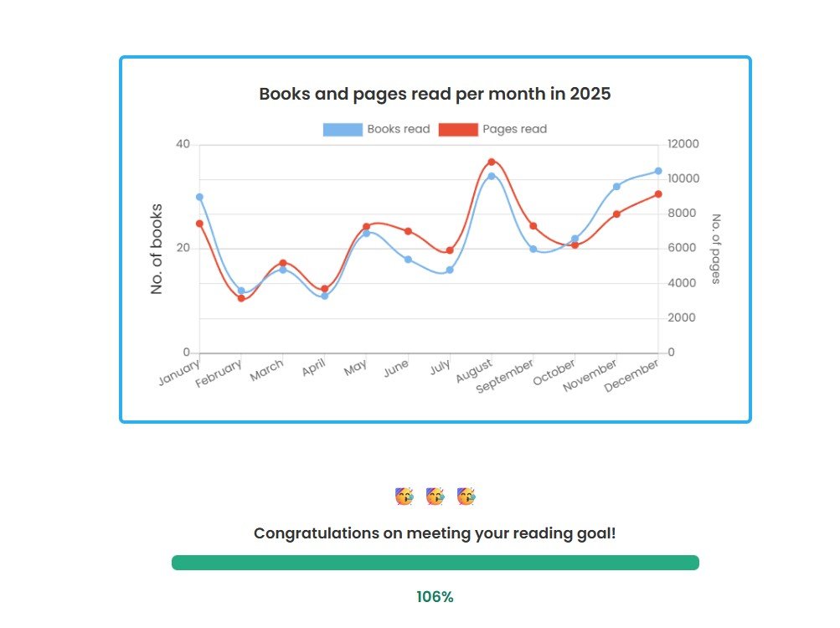
Task: Click the 106% progress percentage text
Action: pyautogui.click(x=435, y=597)
